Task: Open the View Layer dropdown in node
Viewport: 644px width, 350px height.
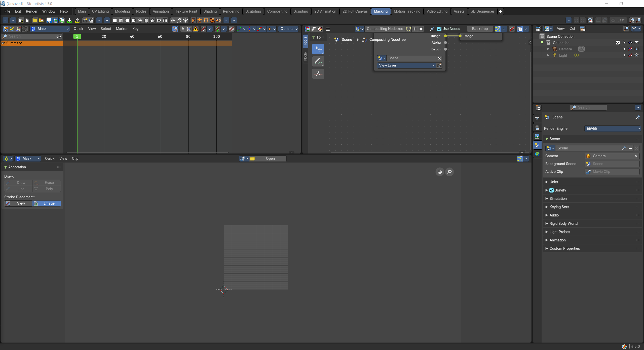Action: (406, 66)
